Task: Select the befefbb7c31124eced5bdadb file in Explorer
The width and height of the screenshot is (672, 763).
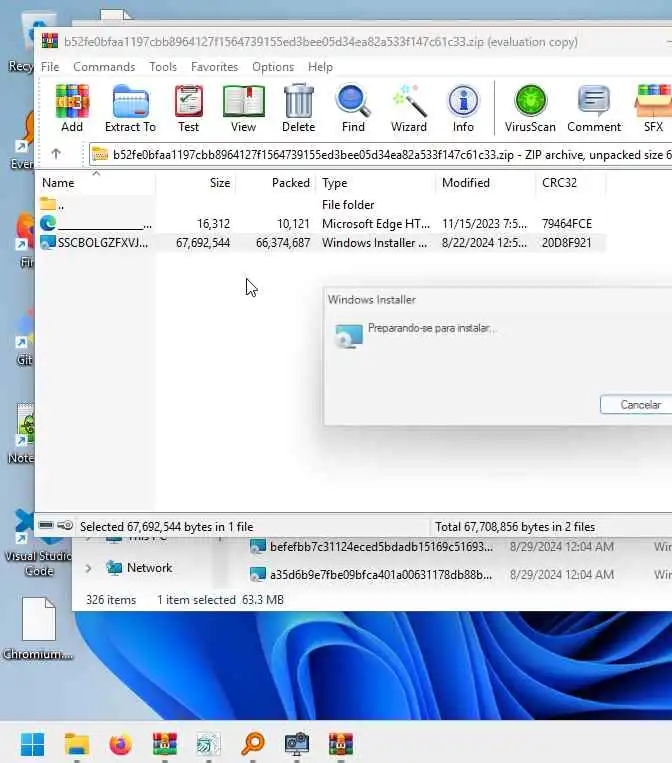Action: click(x=381, y=546)
